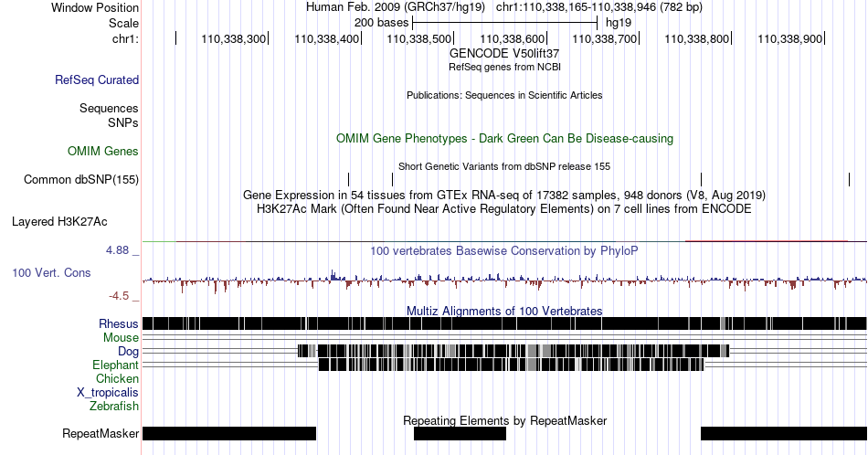Click Multiz Alignments of 100 Vertebrates title
Image resolution: width=868 pixels, height=455 pixels.
[x=504, y=311]
